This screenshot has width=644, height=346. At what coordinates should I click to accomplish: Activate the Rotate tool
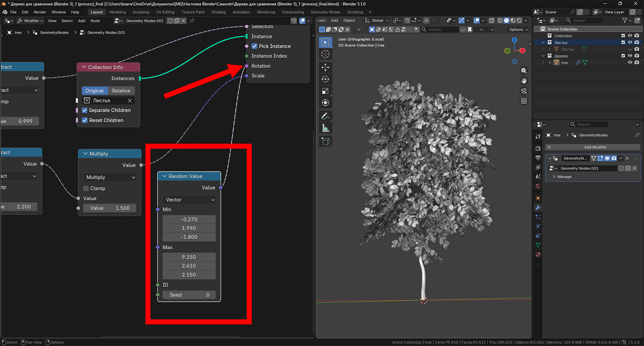pos(325,79)
